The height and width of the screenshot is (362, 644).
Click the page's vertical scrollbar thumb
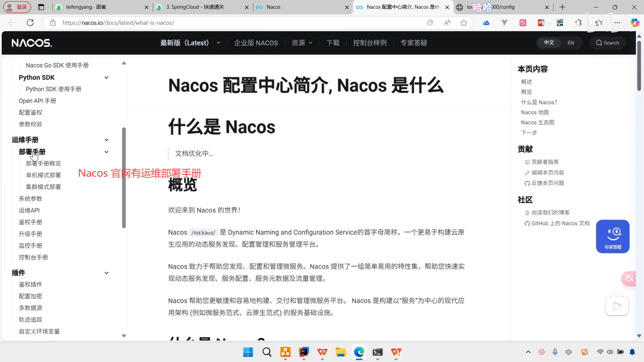[639, 65]
